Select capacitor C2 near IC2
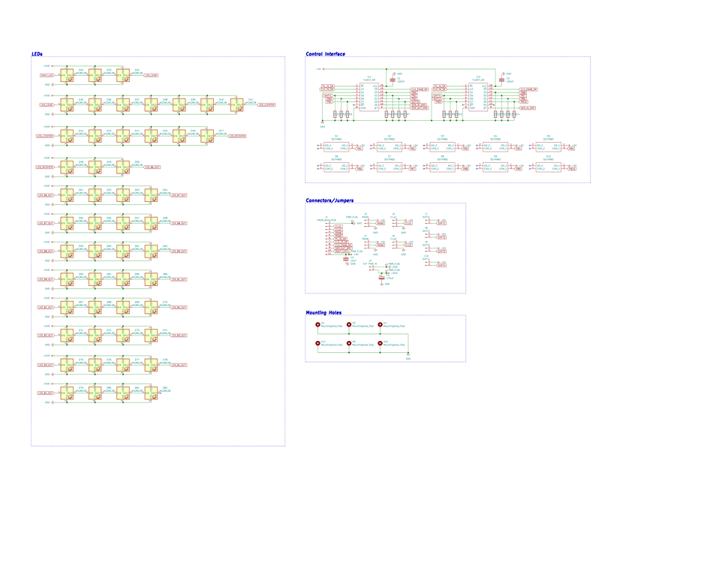728x563 pixels. click(501, 80)
